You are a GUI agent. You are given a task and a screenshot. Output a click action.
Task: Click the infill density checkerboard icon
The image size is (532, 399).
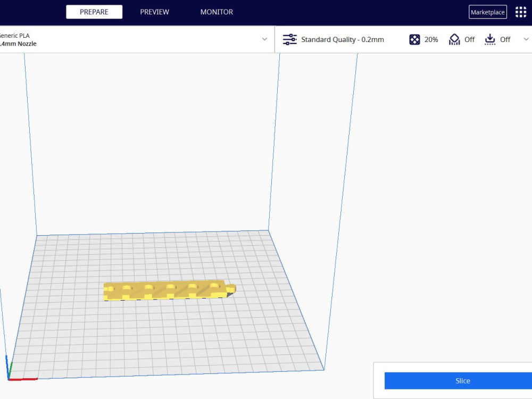(414, 39)
